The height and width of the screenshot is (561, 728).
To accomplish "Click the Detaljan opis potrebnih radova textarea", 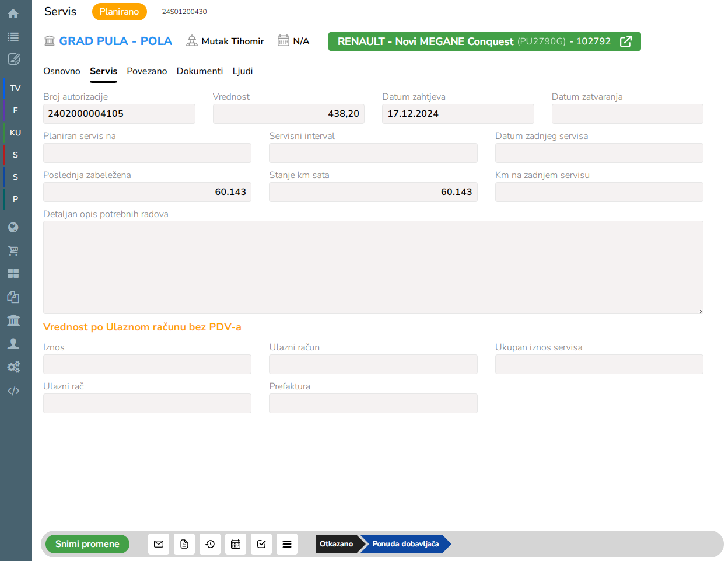I will tap(373, 267).
